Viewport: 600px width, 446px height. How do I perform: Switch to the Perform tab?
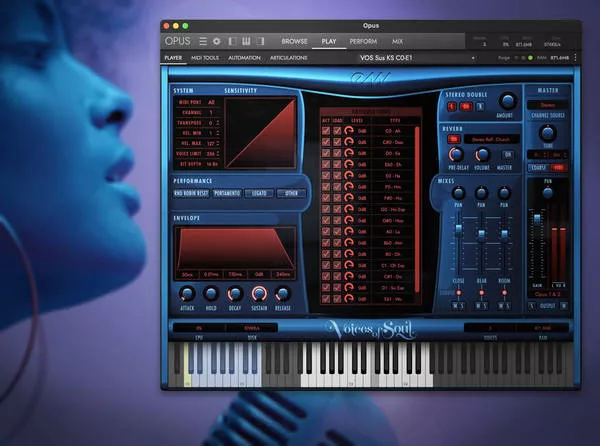pos(363,41)
